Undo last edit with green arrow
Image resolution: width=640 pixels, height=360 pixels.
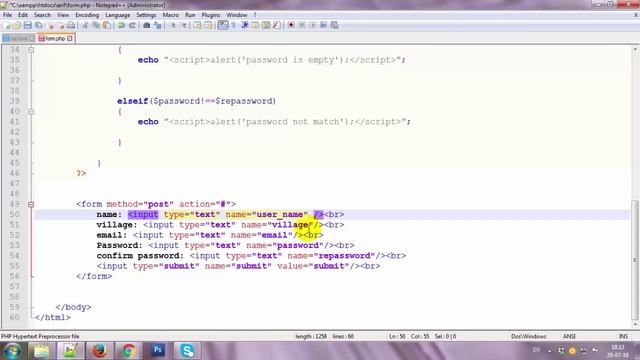pos(121,25)
